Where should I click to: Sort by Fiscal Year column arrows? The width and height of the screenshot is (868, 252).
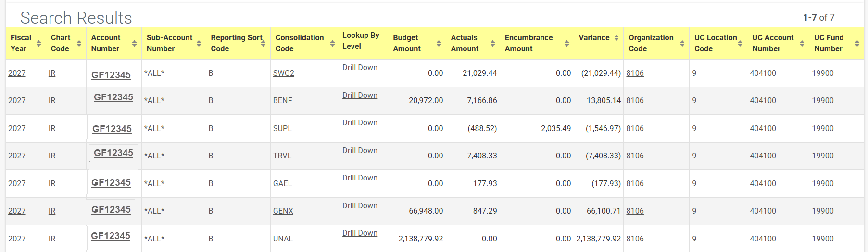pyautogui.click(x=38, y=43)
